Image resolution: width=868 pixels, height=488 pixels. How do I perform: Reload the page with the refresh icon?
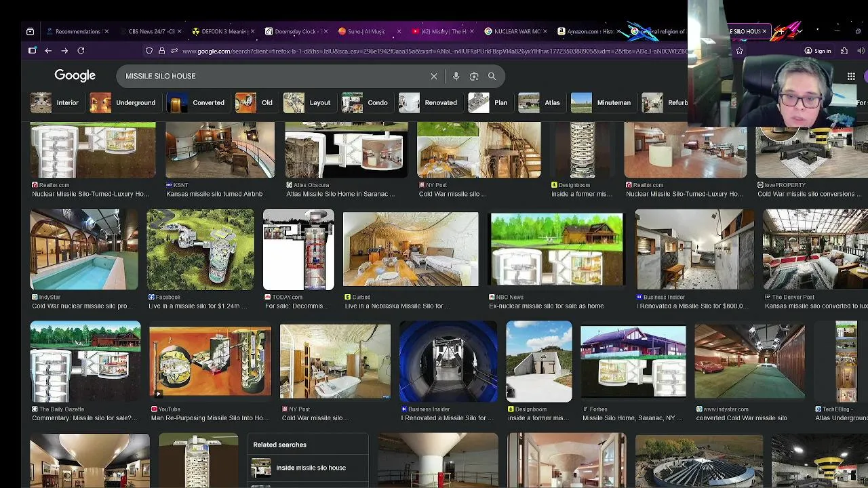tap(81, 51)
